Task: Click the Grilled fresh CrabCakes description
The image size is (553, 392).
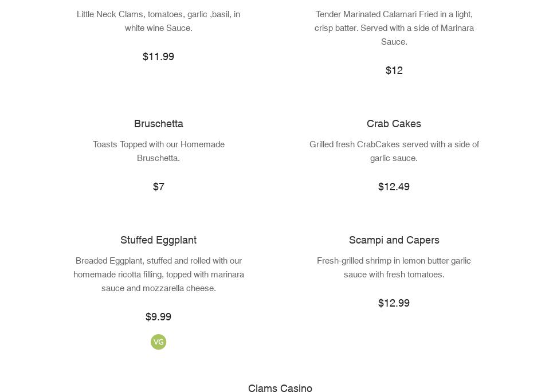Action: 394,151
